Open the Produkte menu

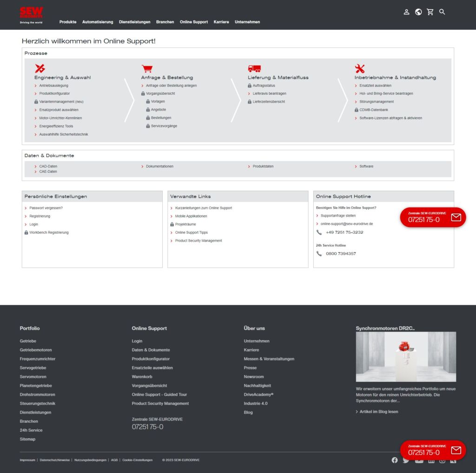pos(68,22)
